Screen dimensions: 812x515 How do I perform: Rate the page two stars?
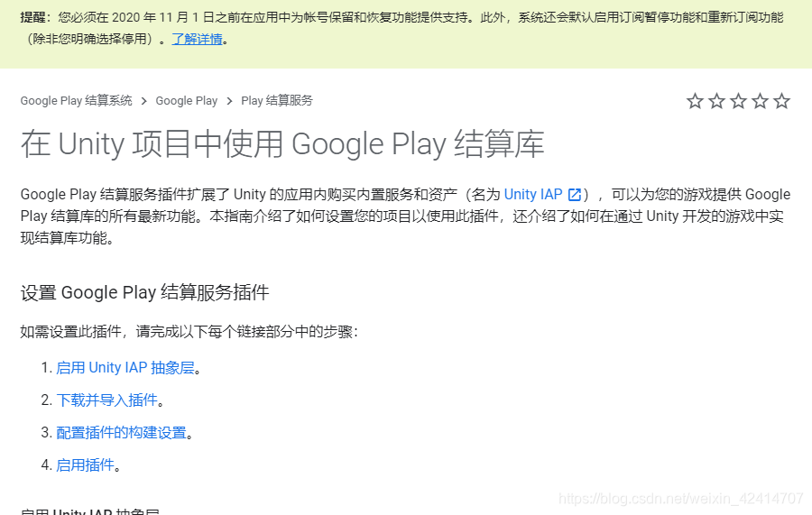(716, 101)
